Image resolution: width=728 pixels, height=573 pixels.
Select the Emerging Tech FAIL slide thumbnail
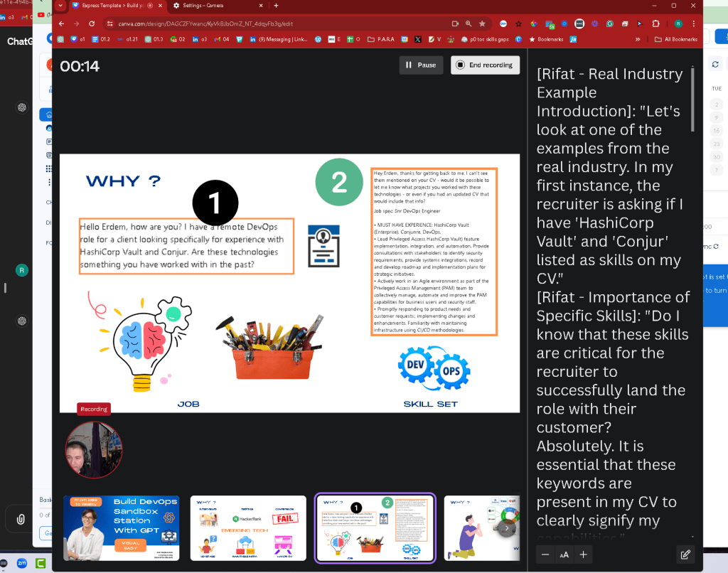[248, 528]
